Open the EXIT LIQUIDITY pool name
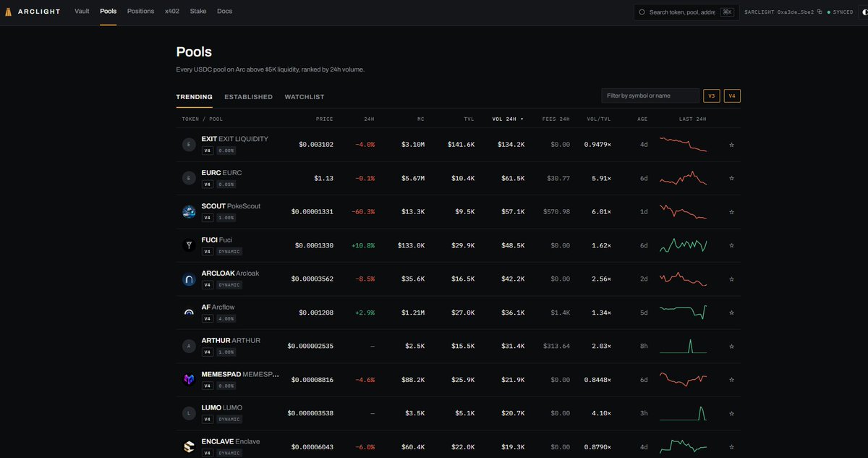Viewport: 868px width, 458px height. click(x=234, y=139)
